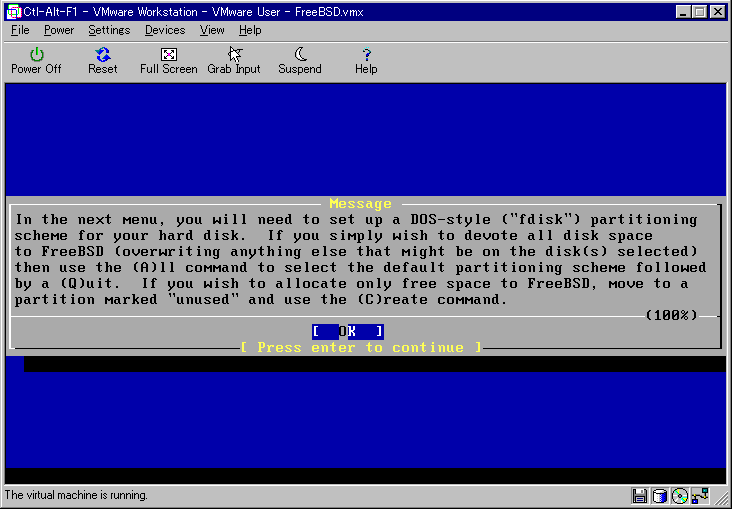
Task: Click the Grab Input toolbar icon
Action: 234,61
